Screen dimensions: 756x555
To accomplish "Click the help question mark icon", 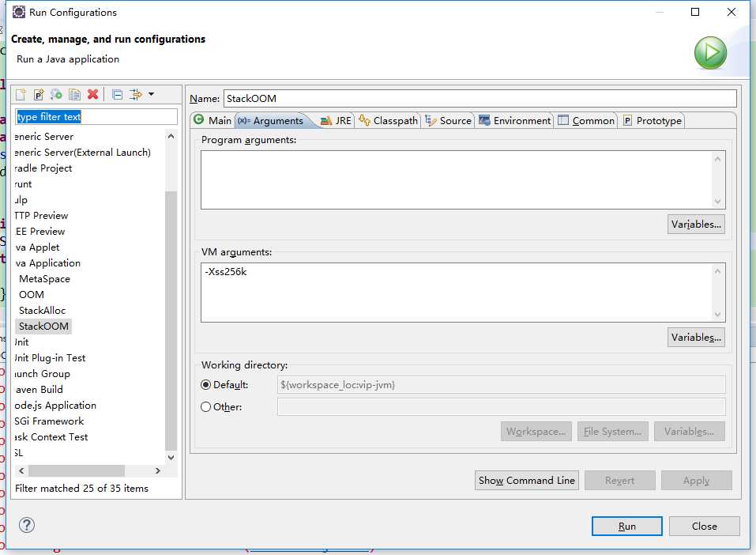I will 27,525.
